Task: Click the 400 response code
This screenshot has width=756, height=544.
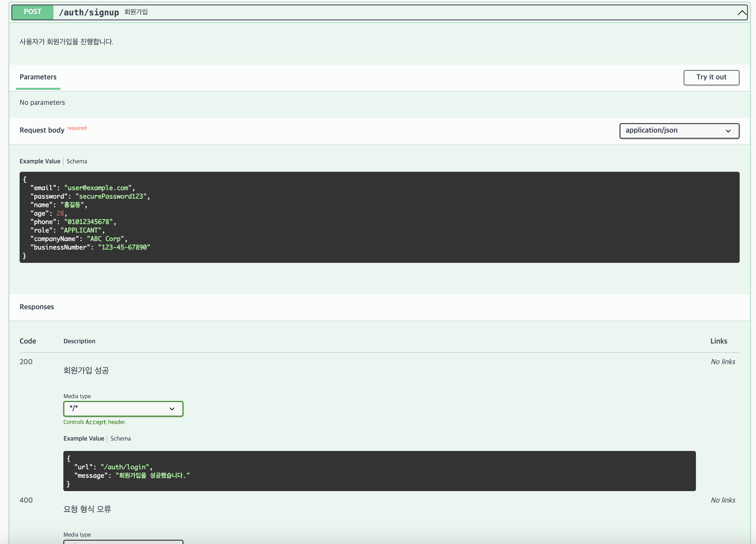Action: [26, 500]
